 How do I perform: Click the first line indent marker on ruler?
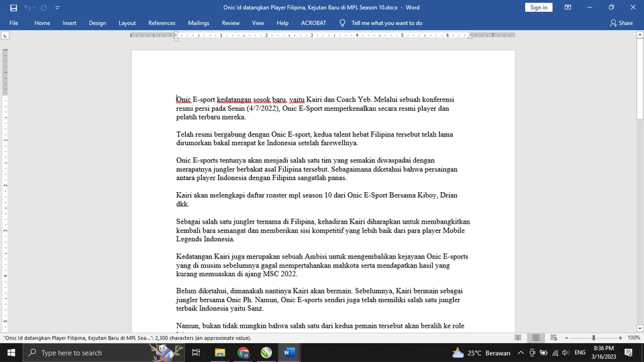point(176,34)
